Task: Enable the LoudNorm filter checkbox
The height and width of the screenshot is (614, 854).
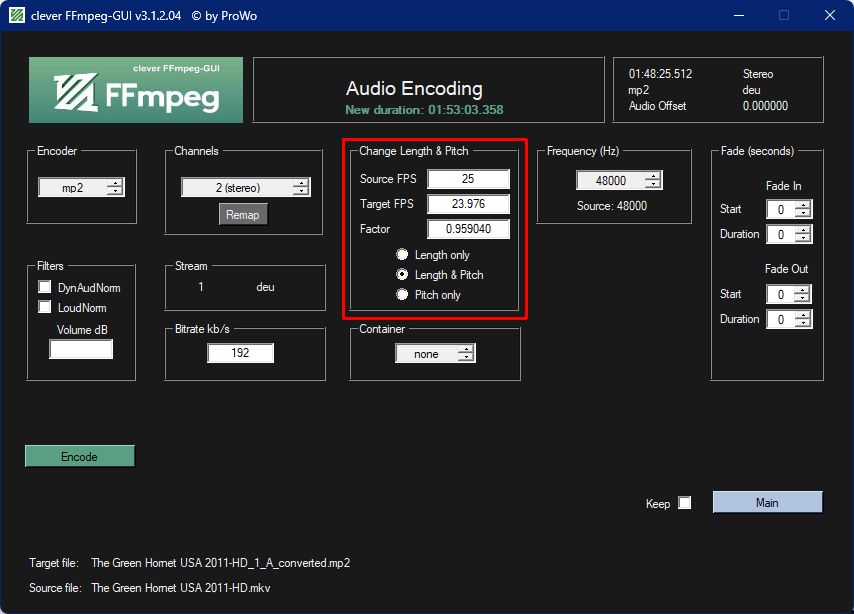Action: point(45,307)
